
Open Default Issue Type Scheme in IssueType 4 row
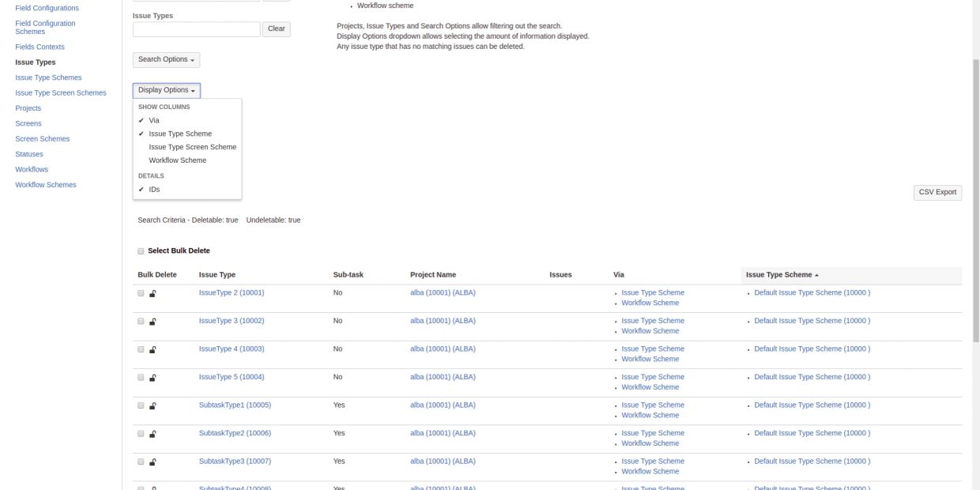pos(812,349)
